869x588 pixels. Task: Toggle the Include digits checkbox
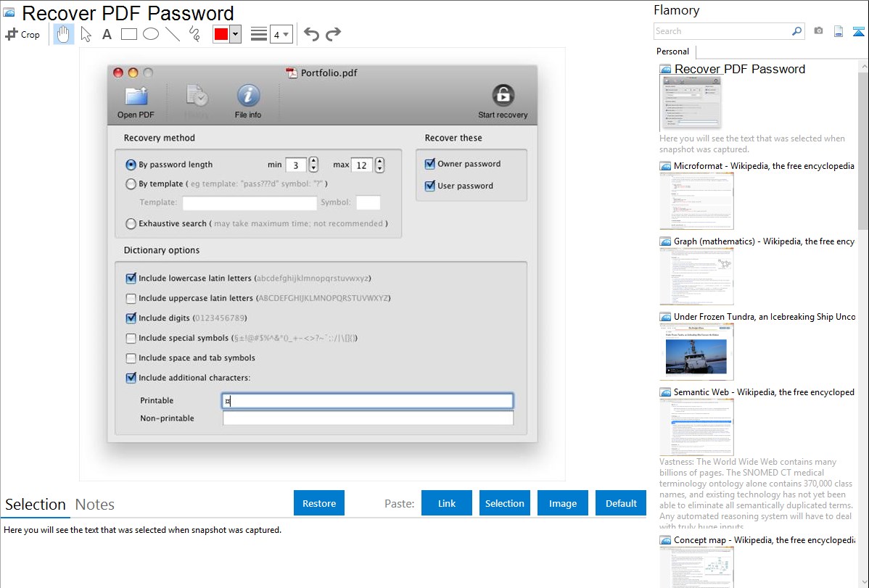pyautogui.click(x=131, y=318)
